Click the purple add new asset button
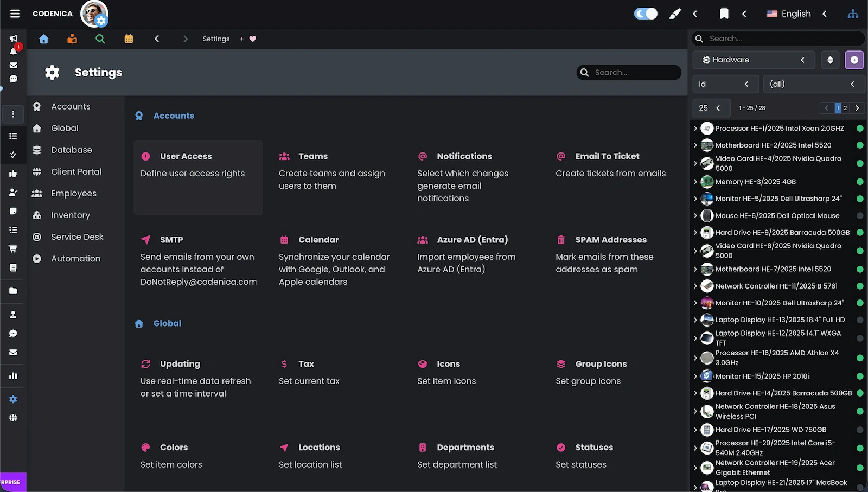 [x=854, y=60]
